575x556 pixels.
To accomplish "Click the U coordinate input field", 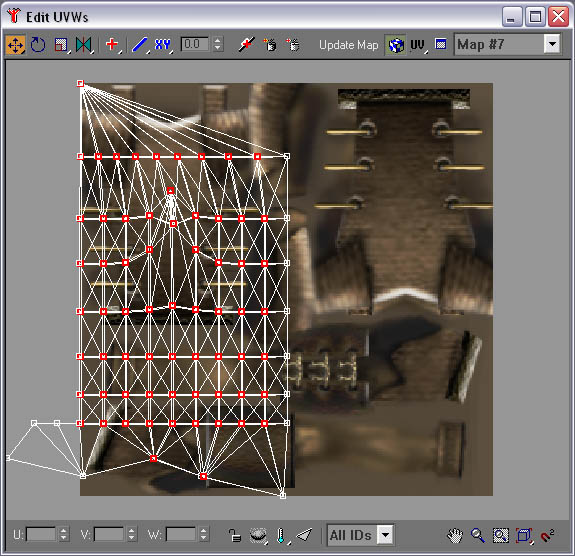I will pyautogui.click(x=41, y=534).
